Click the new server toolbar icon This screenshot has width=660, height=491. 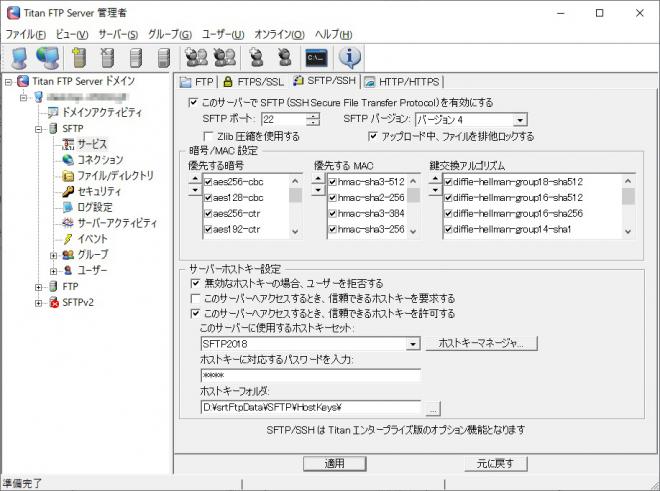point(79,58)
